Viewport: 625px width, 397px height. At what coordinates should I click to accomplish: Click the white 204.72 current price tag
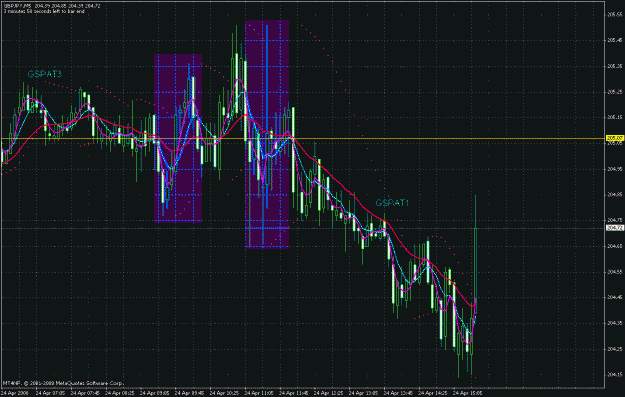[x=615, y=228]
